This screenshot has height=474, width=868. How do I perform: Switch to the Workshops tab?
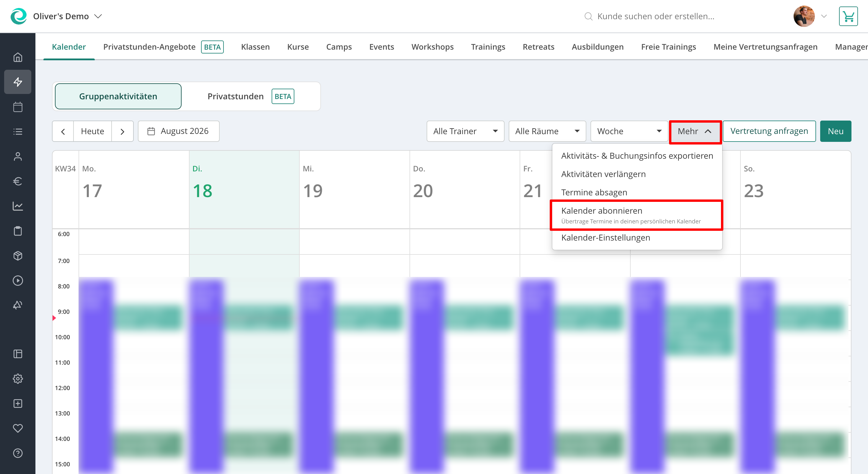pos(432,47)
